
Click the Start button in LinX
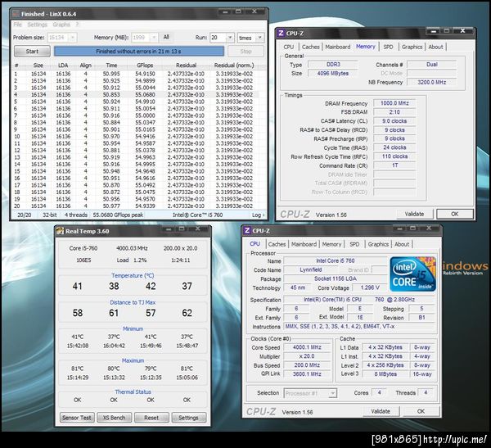coord(32,51)
